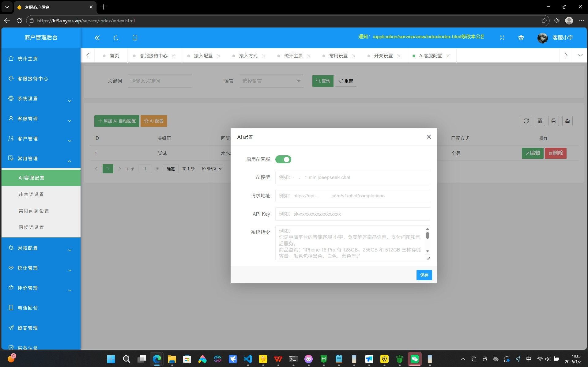Image resolution: width=588 pixels, height=367 pixels.
Task: Click the table refresh icon
Action: point(526,121)
